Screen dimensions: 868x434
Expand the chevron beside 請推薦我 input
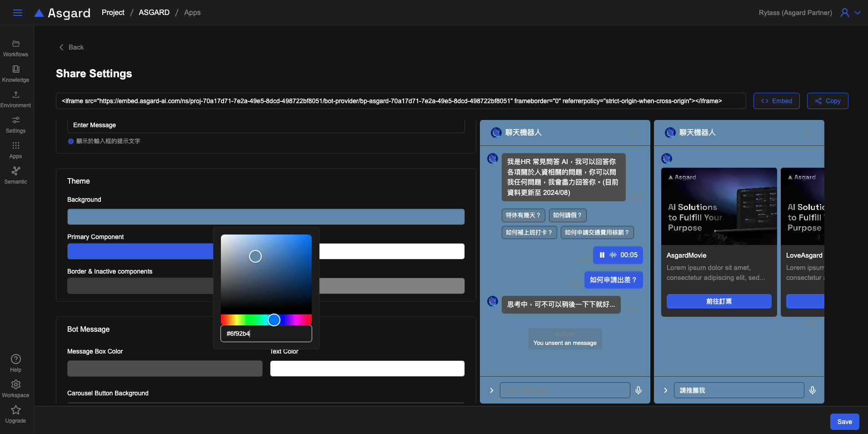click(x=665, y=390)
